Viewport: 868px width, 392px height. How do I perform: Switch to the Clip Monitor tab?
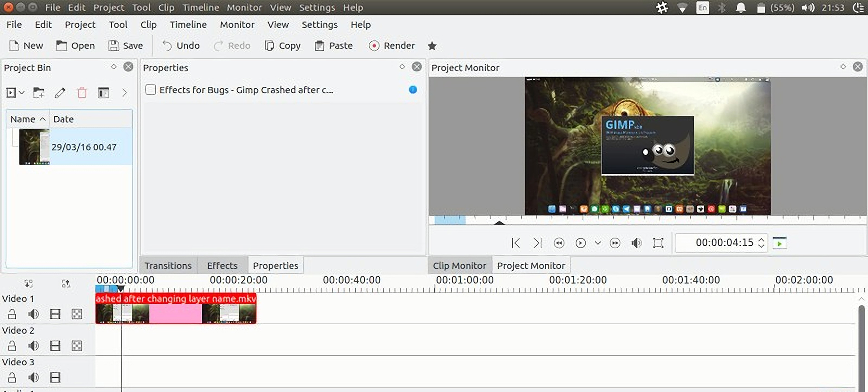tap(459, 266)
